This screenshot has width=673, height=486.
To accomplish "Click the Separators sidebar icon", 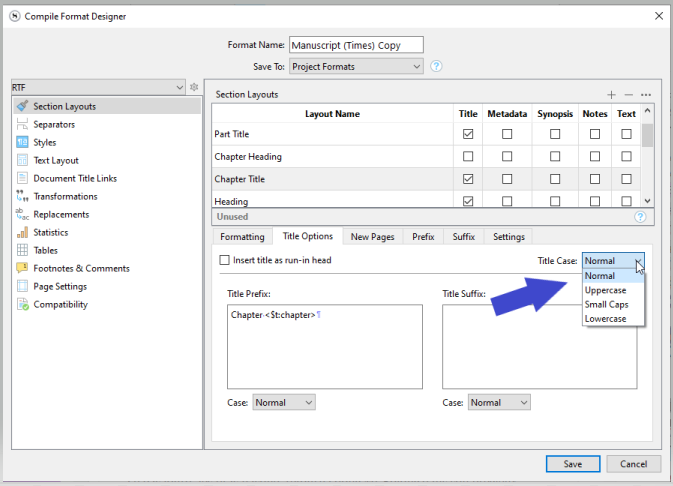I will click(x=22, y=124).
